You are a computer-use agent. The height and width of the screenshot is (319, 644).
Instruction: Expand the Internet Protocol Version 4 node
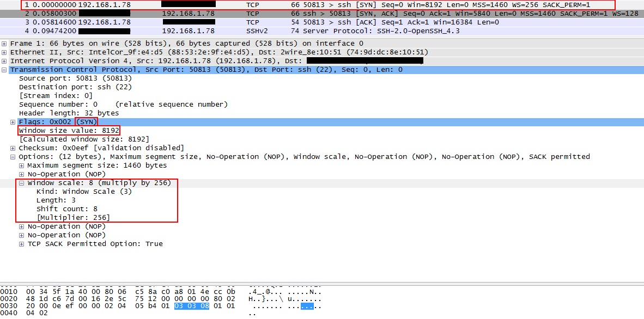tap(4, 60)
